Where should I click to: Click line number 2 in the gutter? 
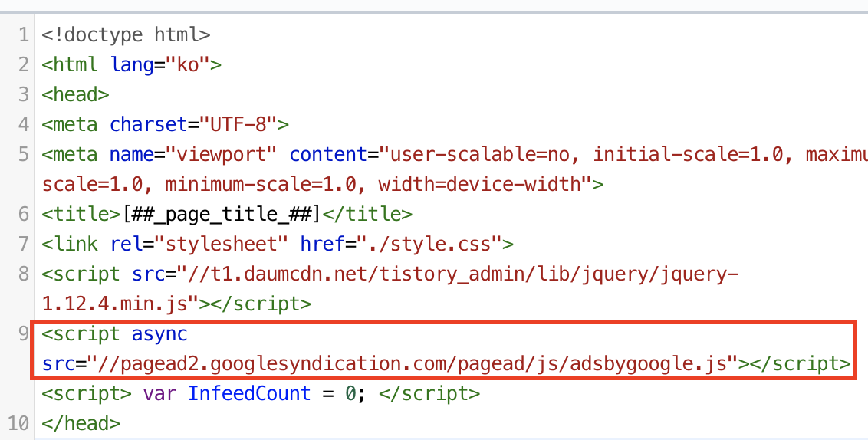click(23, 64)
